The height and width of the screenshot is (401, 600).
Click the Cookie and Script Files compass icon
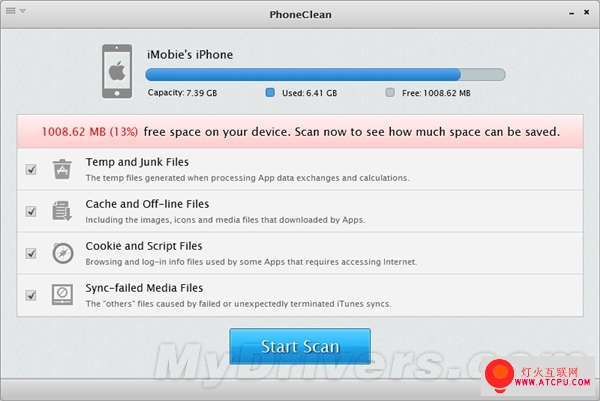[62, 253]
